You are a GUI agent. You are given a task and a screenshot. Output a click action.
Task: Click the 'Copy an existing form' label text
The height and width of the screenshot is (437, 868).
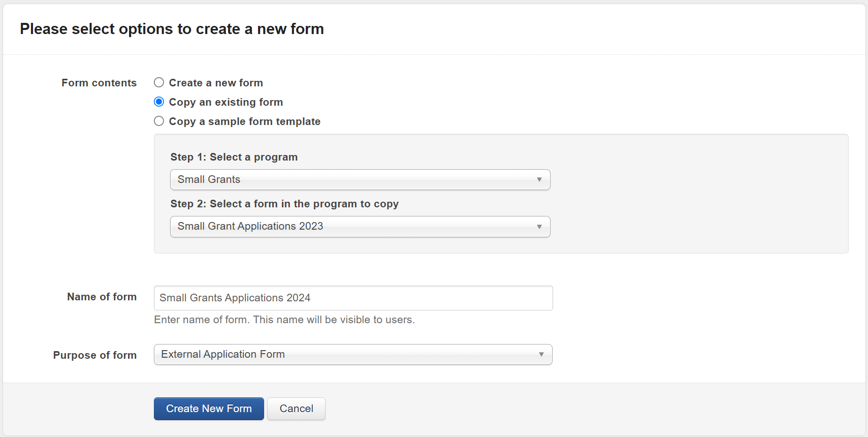tap(226, 102)
